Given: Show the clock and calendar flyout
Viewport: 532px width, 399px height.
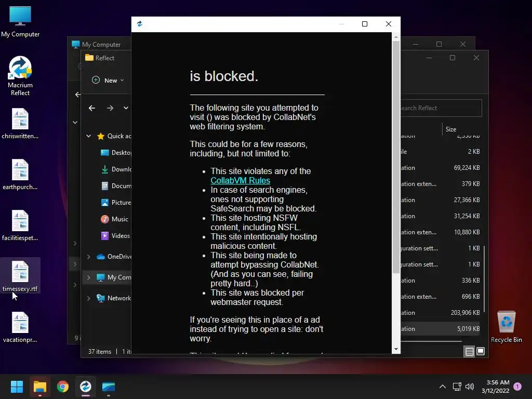Looking at the screenshot, I should click(x=495, y=387).
